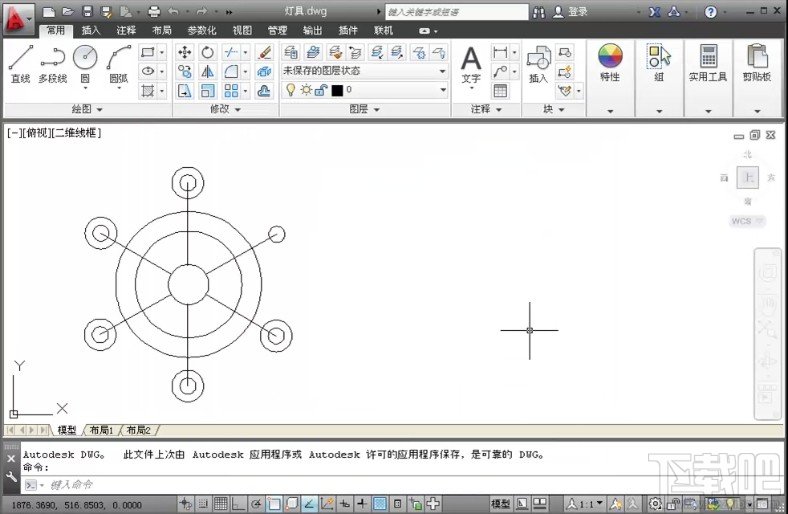Select the Fillet tool
The width and height of the screenshot is (788, 514).
click(x=231, y=71)
